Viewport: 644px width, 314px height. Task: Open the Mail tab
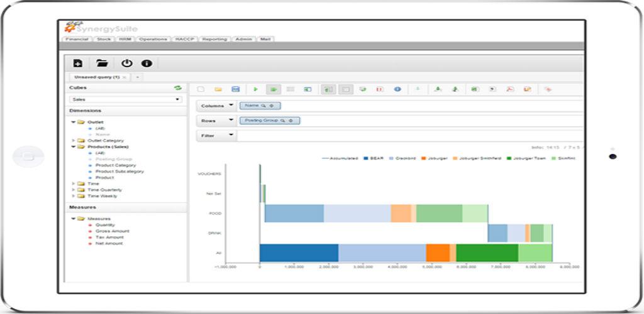(266, 39)
